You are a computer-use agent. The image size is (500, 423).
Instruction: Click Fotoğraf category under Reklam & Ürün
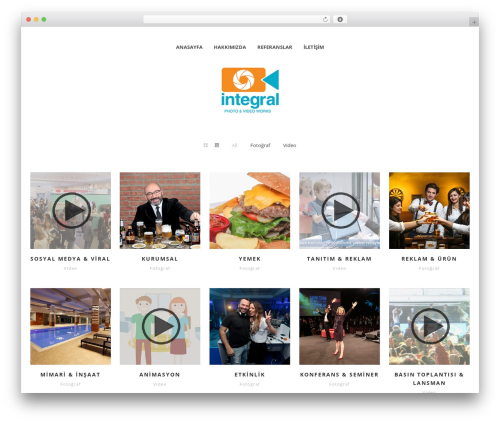click(x=429, y=268)
